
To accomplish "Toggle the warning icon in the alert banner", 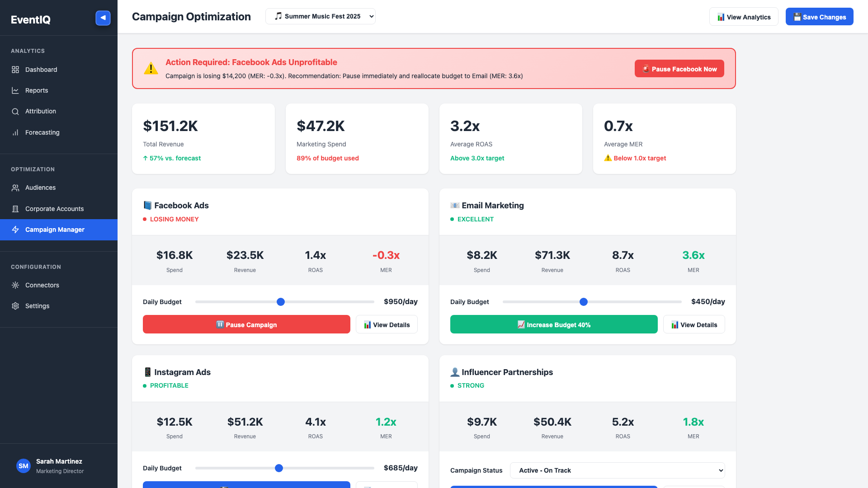I will coord(151,68).
